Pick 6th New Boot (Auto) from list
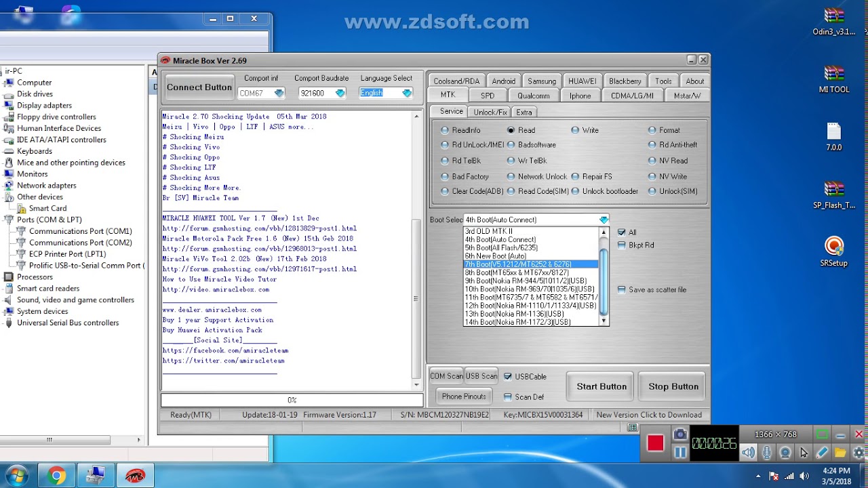This screenshot has width=868, height=488. tap(530, 256)
